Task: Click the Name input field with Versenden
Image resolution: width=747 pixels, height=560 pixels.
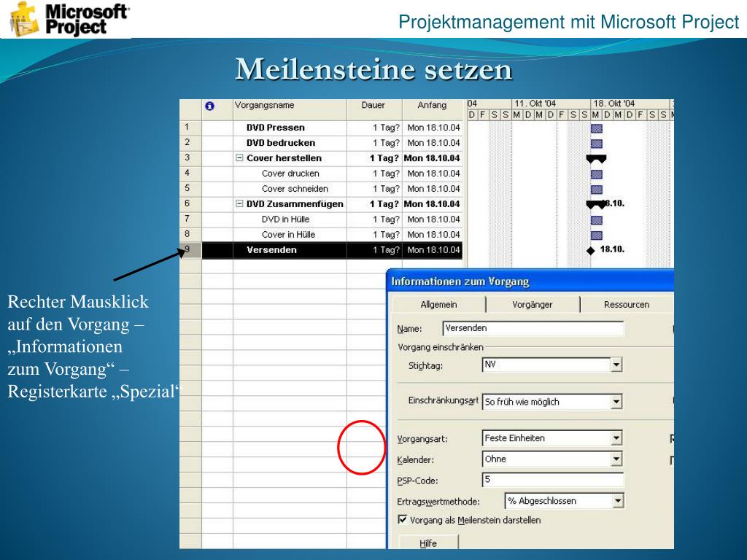Action: point(533,328)
